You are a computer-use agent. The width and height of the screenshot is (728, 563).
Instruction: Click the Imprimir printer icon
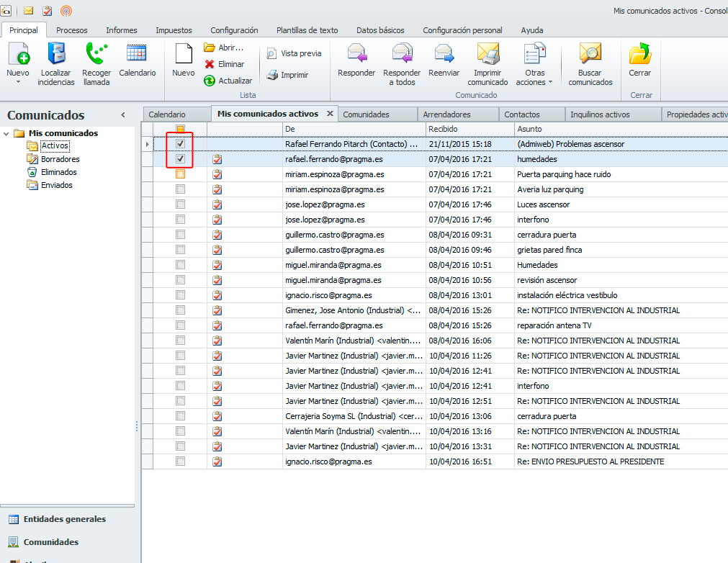[x=272, y=75]
